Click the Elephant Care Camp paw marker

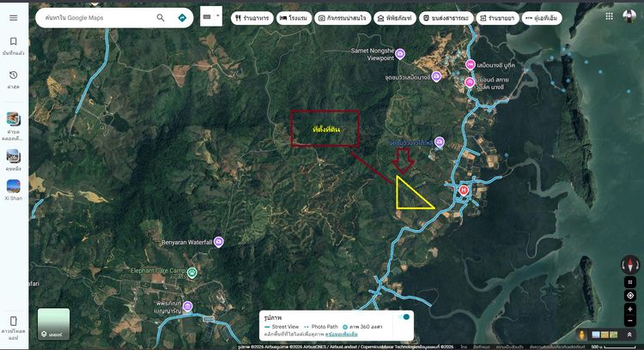[191, 272]
